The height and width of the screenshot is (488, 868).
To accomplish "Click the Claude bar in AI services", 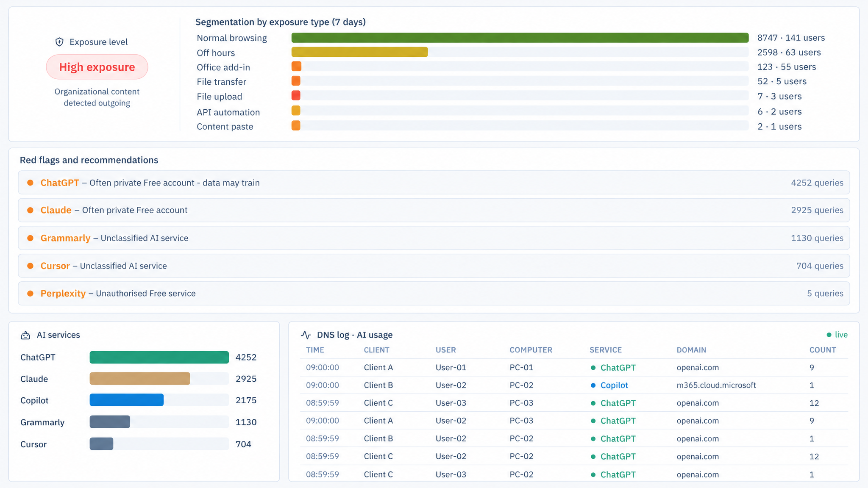I will pos(140,379).
